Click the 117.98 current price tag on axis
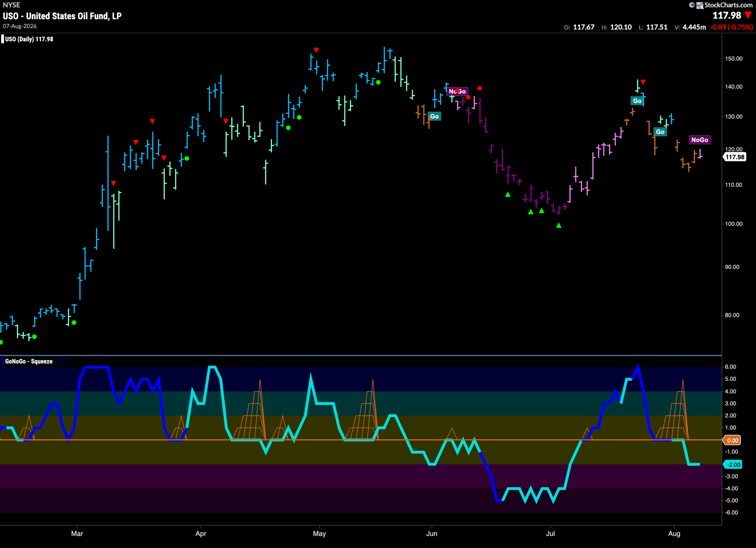The image size is (756, 548). pyautogui.click(x=735, y=157)
